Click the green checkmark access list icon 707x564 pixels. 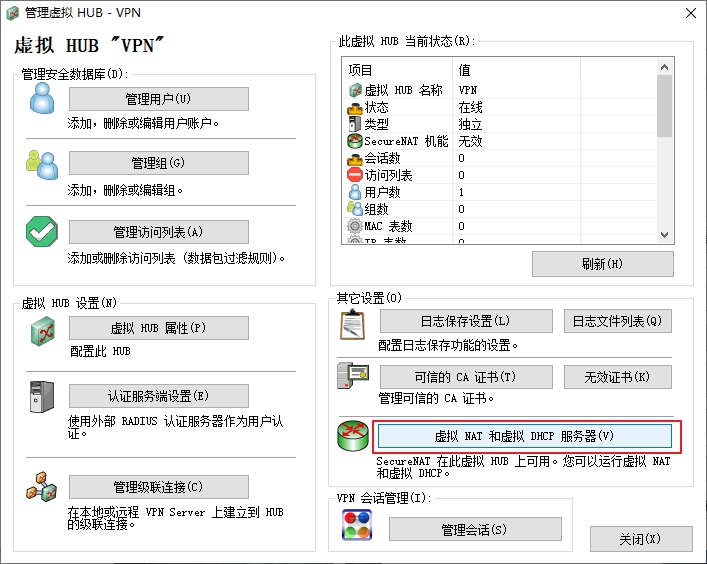[x=42, y=231]
